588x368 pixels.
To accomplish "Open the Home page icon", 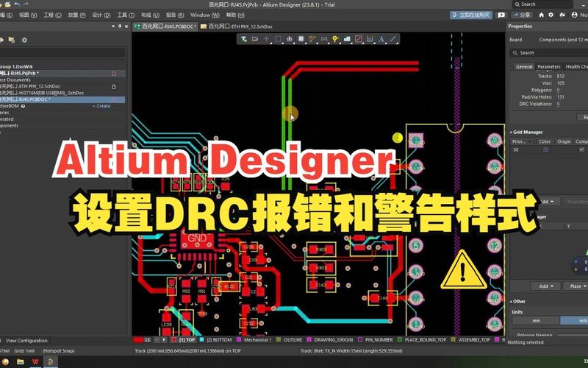I will point(541,15).
